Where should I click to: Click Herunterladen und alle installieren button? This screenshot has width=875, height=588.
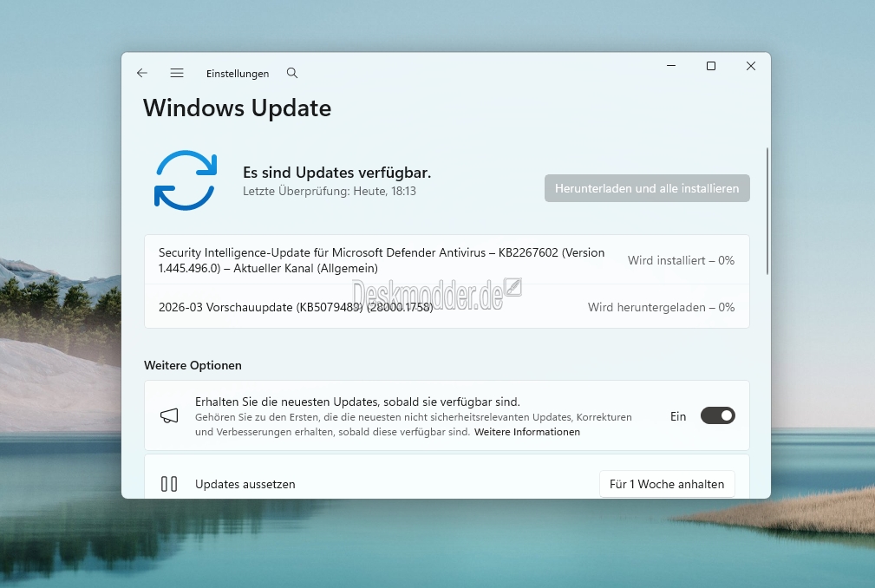pos(647,188)
